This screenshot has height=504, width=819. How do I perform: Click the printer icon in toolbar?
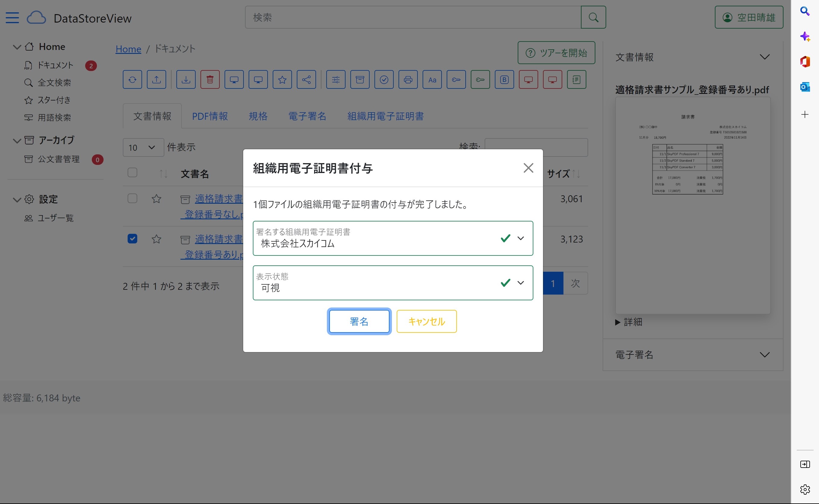(408, 80)
